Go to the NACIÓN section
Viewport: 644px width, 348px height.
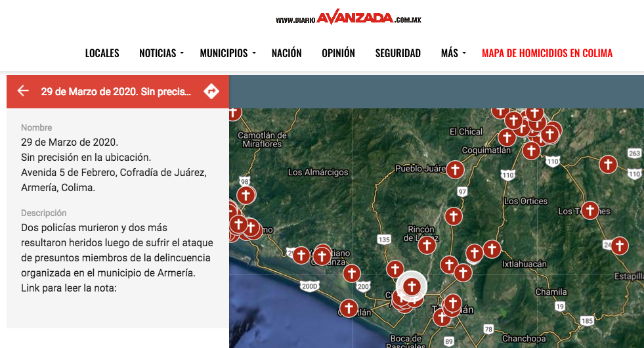coord(286,53)
